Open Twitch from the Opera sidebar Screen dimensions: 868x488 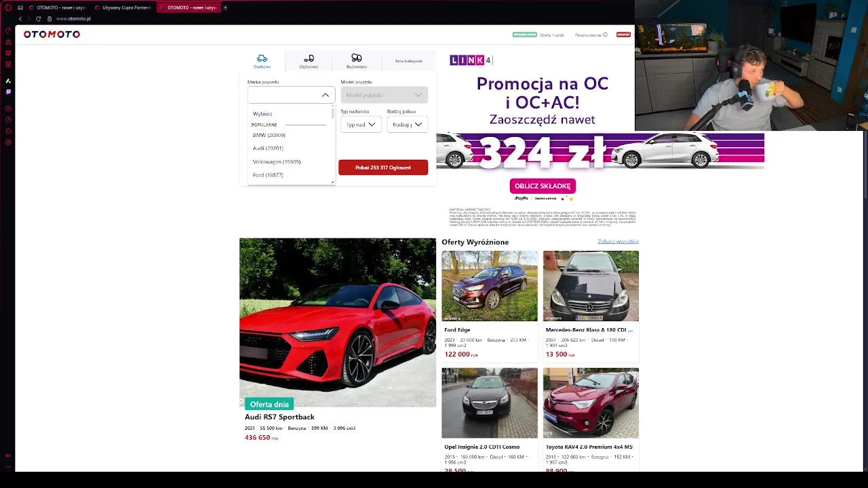8,91
